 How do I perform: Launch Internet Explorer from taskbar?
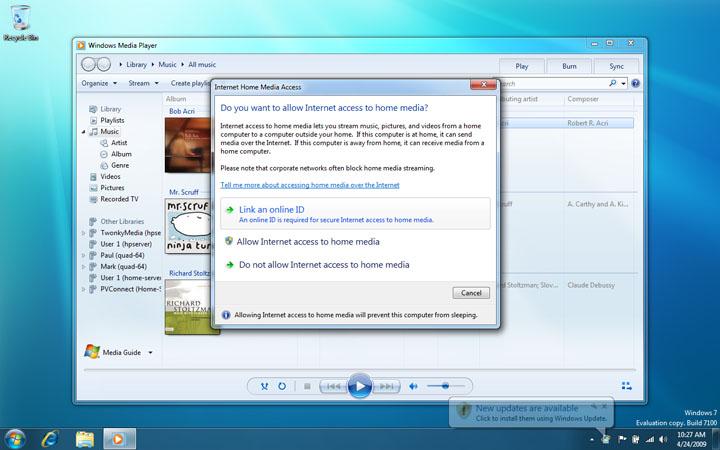(x=50, y=439)
